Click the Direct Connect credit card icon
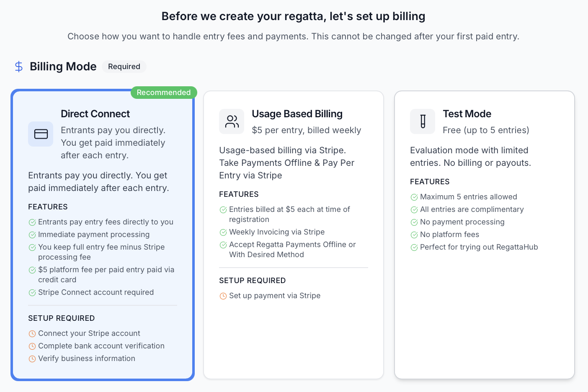Viewport: 588px width, 392px height. tap(41, 134)
